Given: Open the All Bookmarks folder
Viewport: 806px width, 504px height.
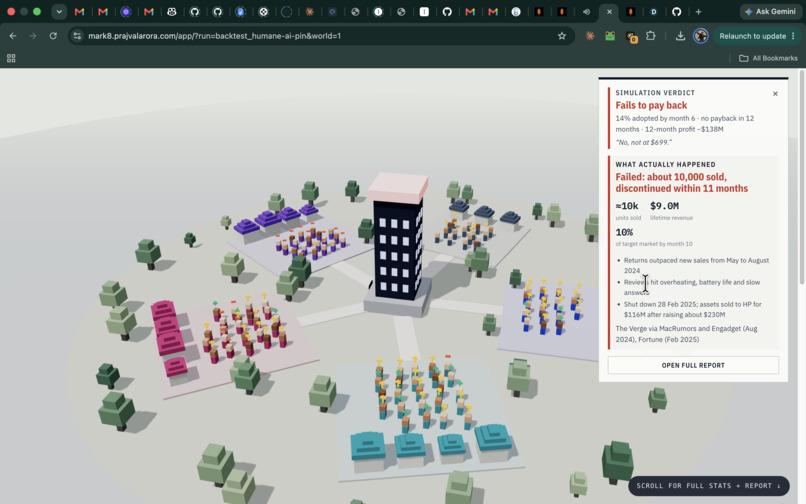Looking at the screenshot, I should [x=768, y=58].
